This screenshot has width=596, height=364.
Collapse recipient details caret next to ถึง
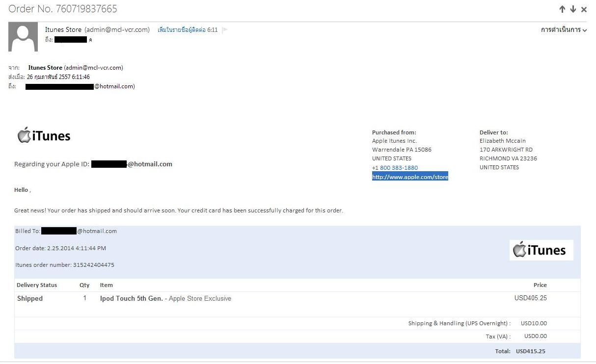tap(90, 40)
